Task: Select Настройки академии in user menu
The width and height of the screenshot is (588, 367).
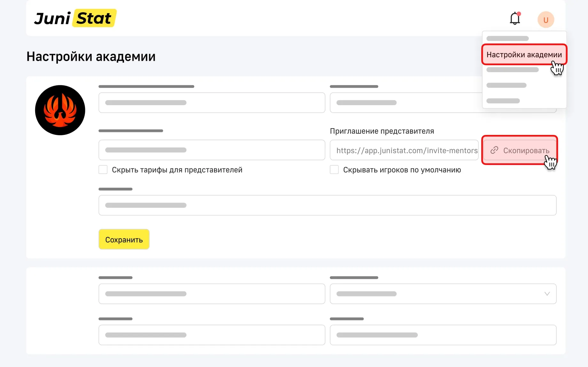Action: point(524,55)
